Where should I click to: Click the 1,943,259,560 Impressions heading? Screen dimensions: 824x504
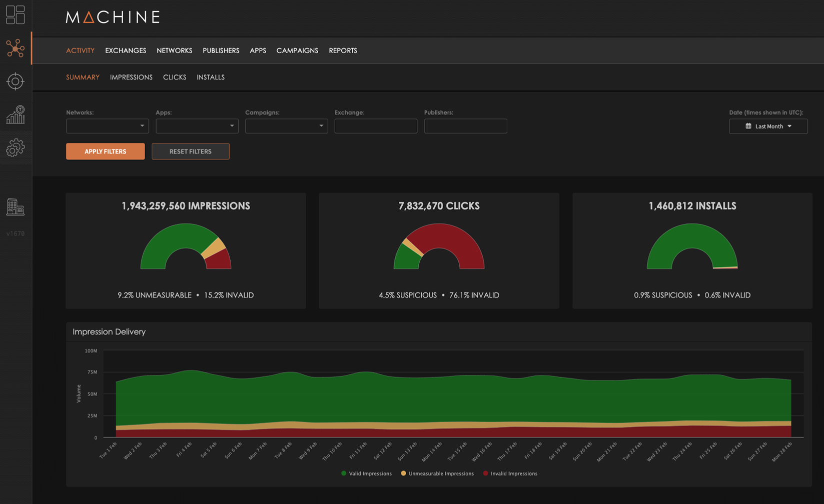coord(186,206)
